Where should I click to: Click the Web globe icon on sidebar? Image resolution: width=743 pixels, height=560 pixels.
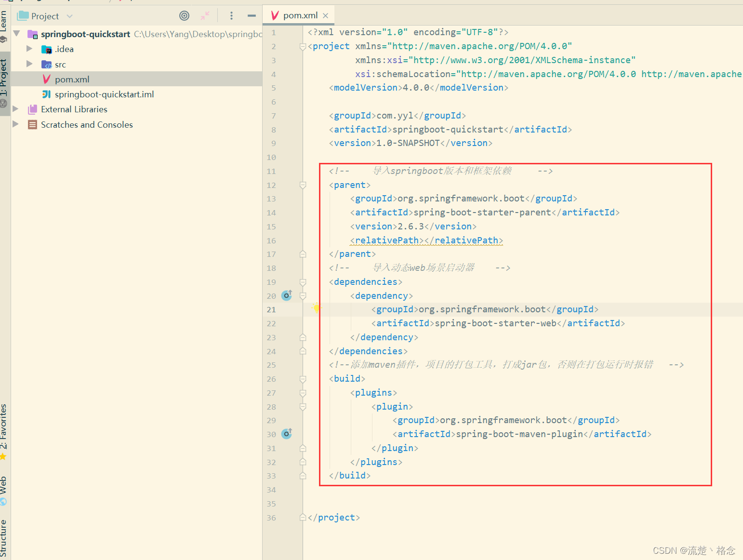[3, 502]
